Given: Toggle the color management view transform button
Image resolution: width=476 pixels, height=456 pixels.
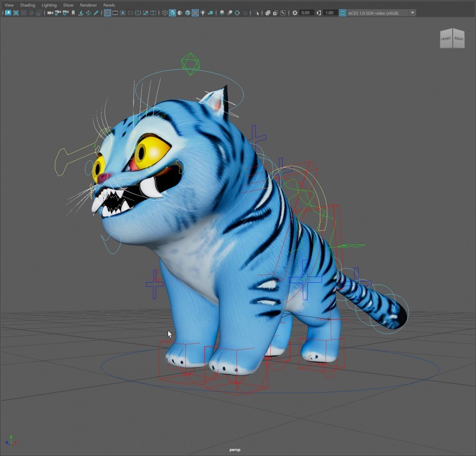Looking at the screenshot, I should click(343, 13).
